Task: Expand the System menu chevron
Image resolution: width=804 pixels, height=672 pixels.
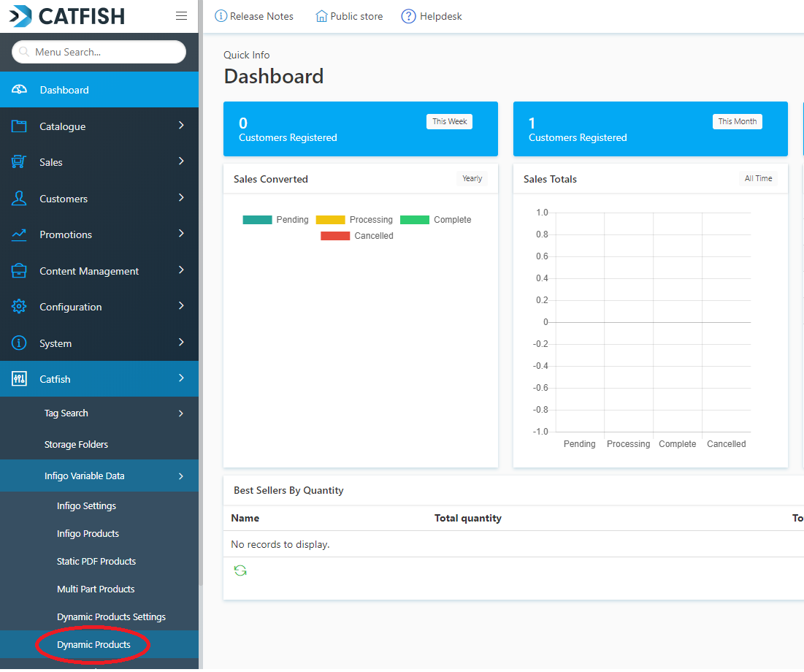Action: (181, 343)
